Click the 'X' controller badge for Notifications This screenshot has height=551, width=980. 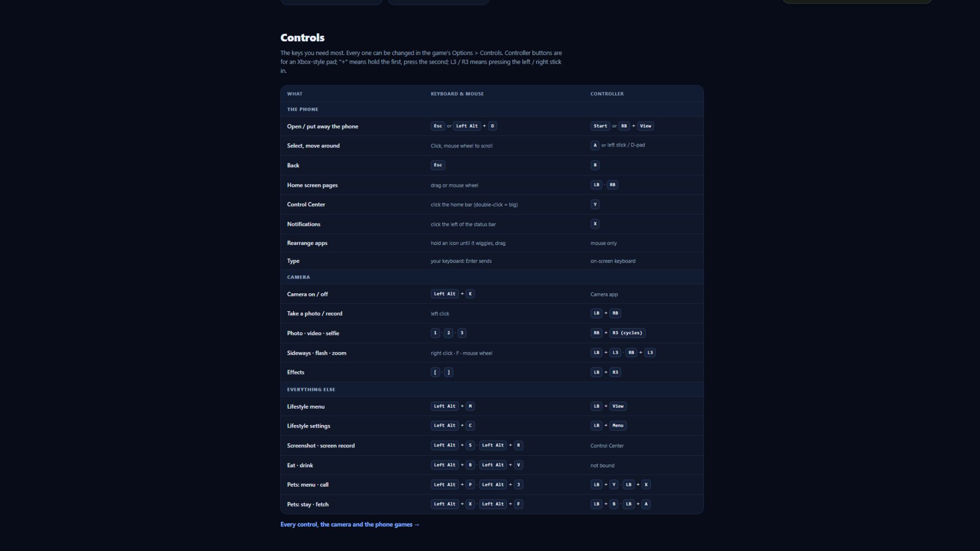pyautogui.click(x=595, y=224)
